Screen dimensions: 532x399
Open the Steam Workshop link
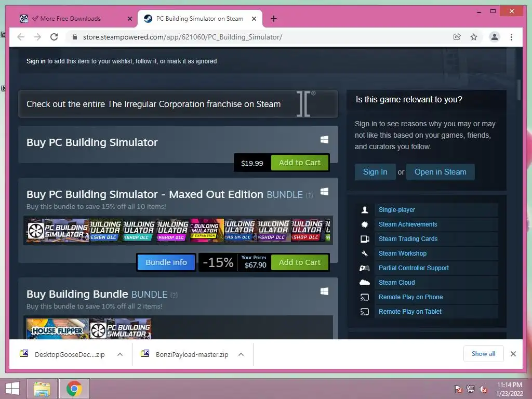[x=403, y=254]
